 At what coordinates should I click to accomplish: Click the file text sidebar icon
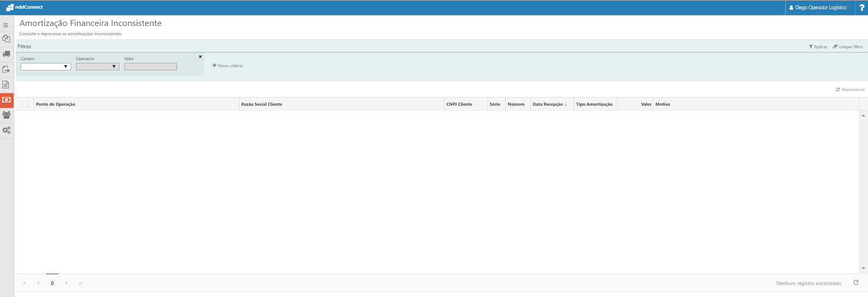pyautogui.click(x=6, y=85)
